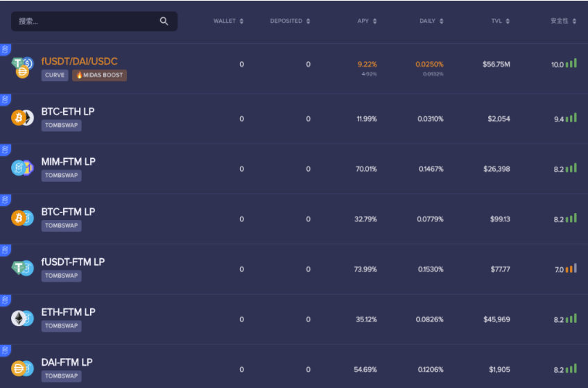Click the 54.69% APY value
This screenshot has width=588, height=388.
click(x=365, y=370)
